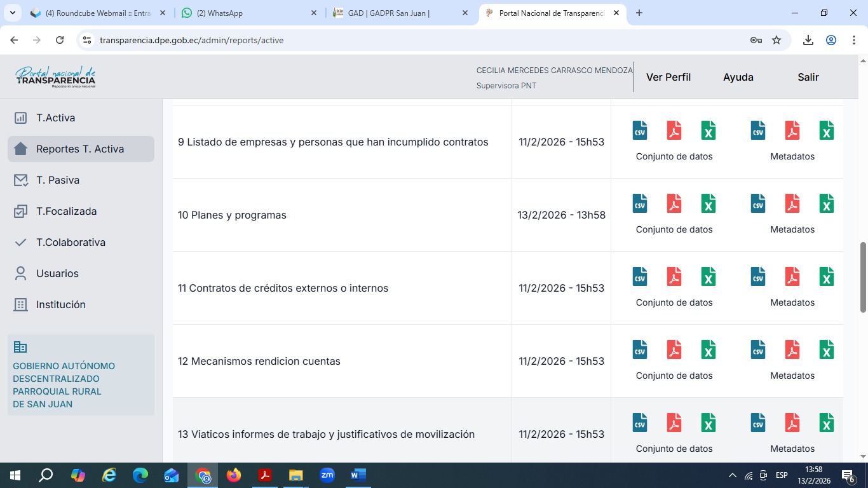Open PDF dataset for Contratos de créditos row
868x488 pixels.
point(674,276)
